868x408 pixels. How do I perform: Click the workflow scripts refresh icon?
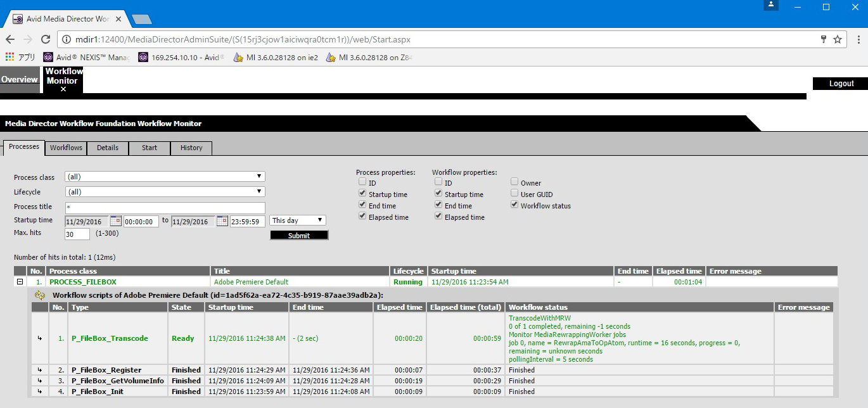(x=40, y=295)
